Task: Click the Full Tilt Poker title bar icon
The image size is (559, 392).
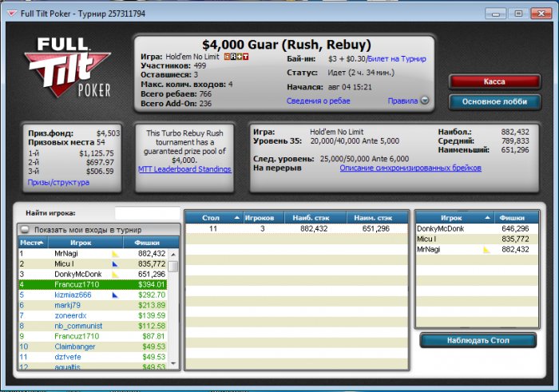Action: click(x=12, y=14)
